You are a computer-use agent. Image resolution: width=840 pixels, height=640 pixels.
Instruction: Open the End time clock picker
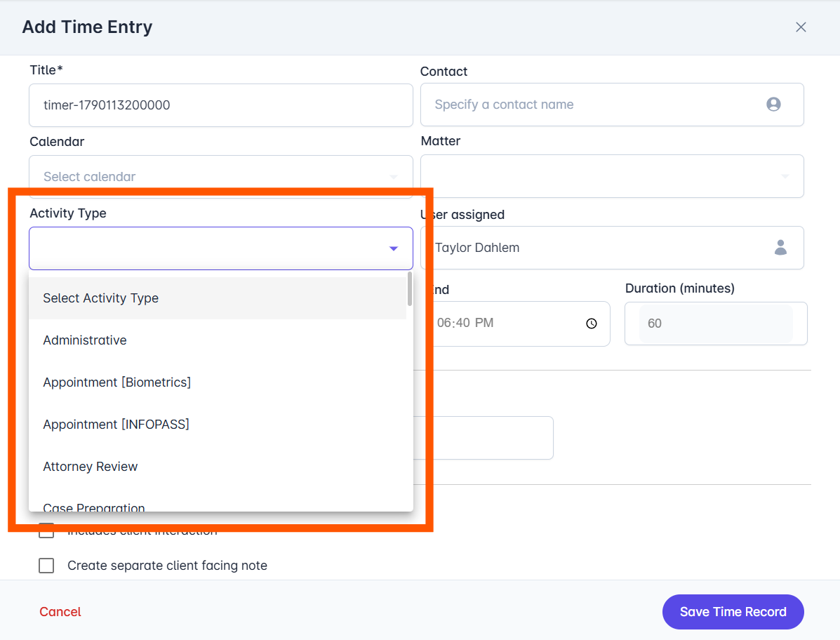coord(592,324)
